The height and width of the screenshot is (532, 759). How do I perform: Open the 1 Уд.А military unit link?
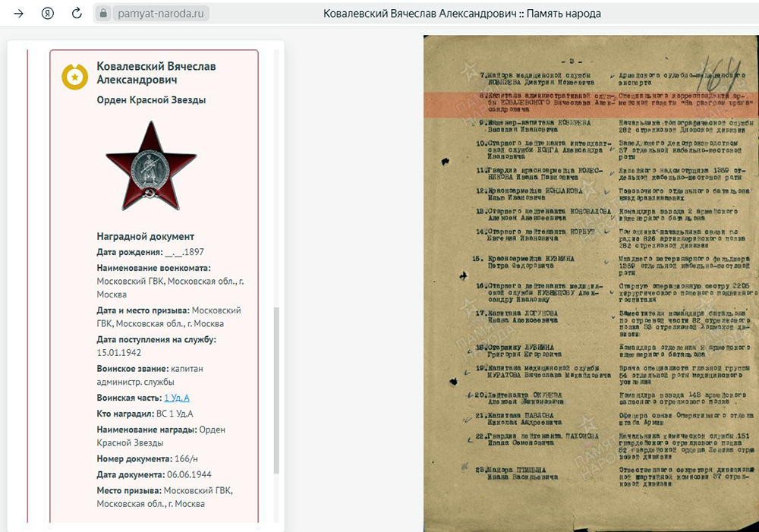coord(177,398)
